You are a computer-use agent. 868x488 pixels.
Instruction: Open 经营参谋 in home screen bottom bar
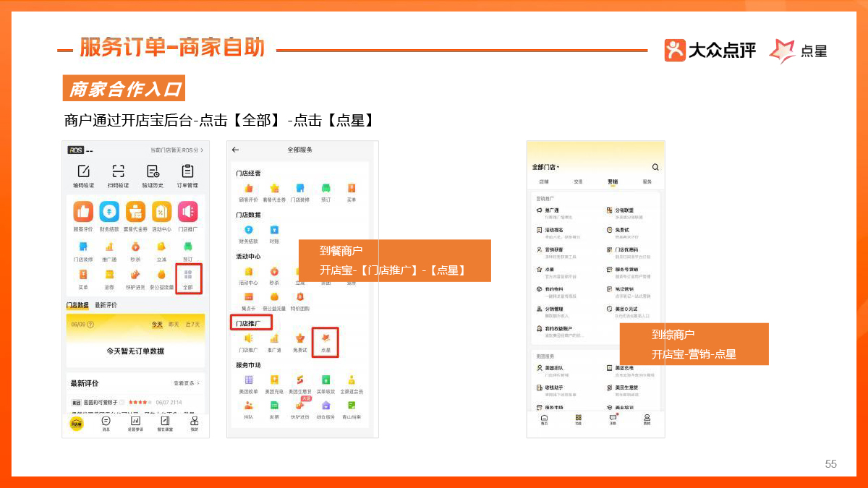click(135, 424)
